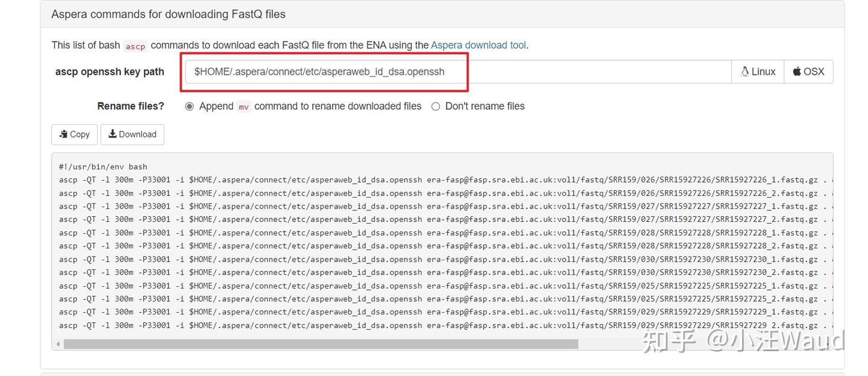
Task: Select Don't rename files radio option
Action: [x=435, y=107]
